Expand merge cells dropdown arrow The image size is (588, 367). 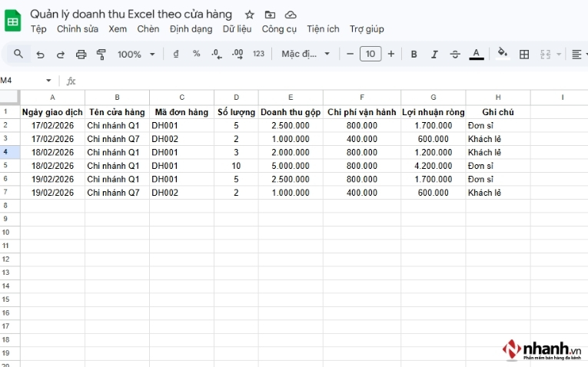[558, 55]
